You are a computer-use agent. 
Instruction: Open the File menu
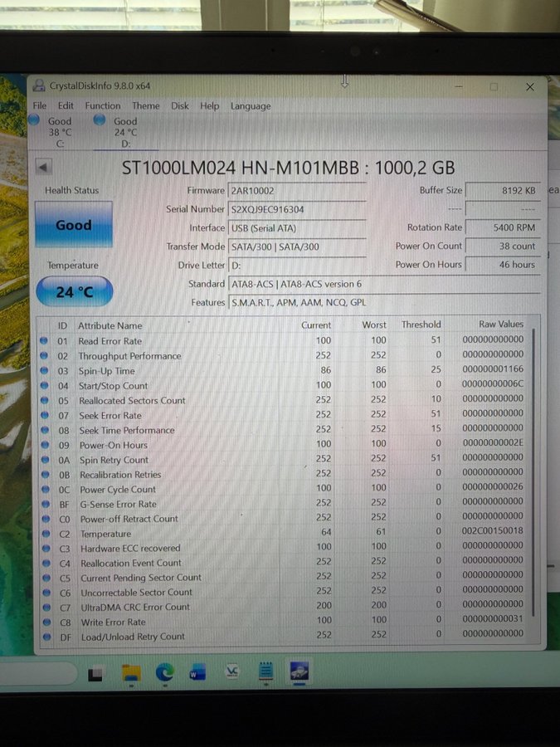(40, 106)
